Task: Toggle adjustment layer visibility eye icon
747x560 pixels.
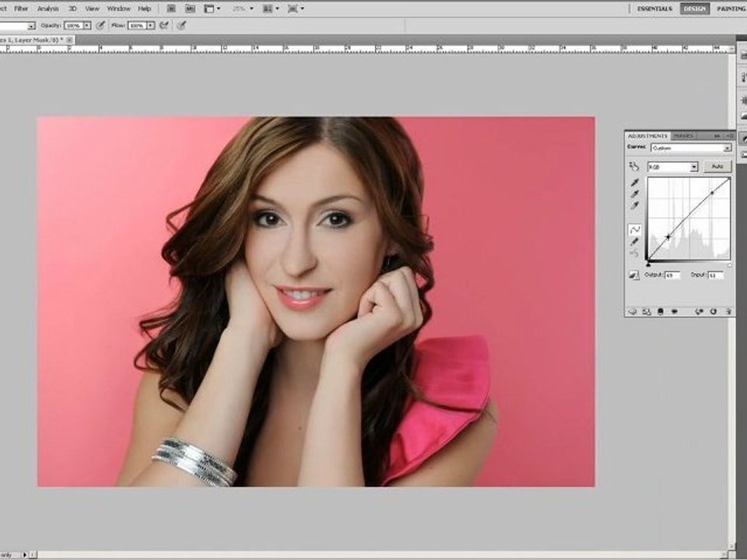Action: [x=675, y=312]
